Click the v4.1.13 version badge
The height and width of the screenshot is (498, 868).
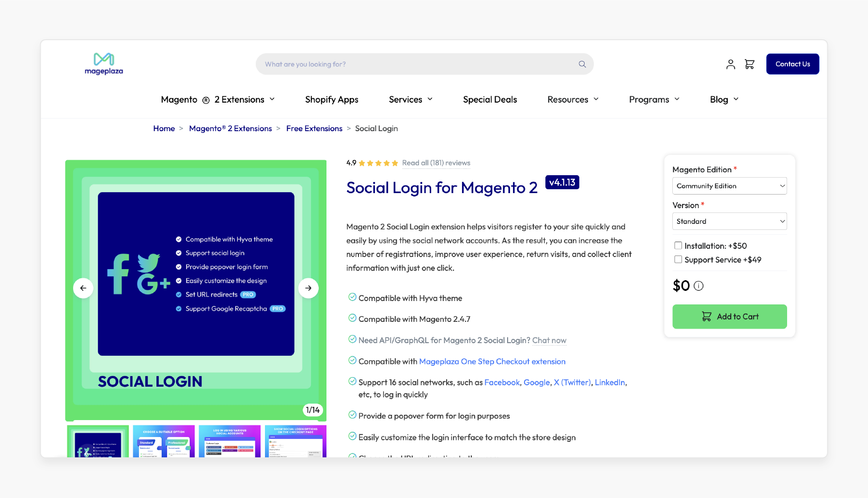coord(562,182)
